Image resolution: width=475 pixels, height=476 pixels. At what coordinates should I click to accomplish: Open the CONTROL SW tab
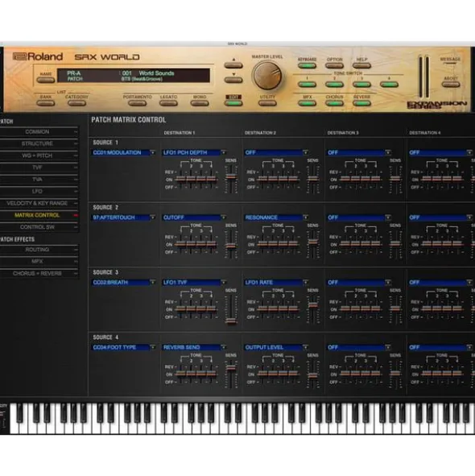pyautogui.click(x=39, y=227)
